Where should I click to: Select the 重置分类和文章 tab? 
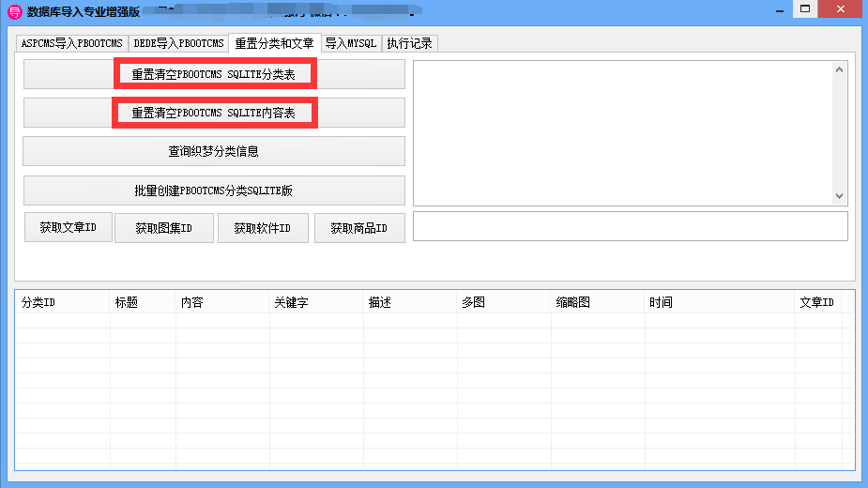click(274, 43)
